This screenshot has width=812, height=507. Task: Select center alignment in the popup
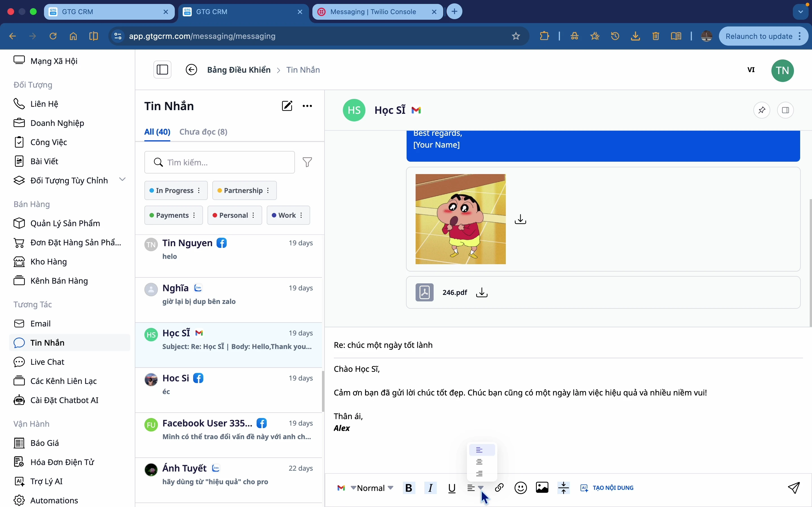pos(480,462)
